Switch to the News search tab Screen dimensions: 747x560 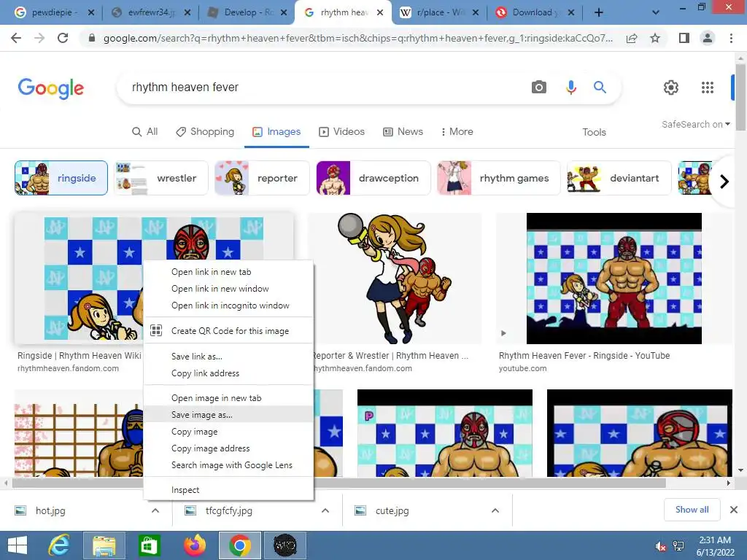[403, 131]
